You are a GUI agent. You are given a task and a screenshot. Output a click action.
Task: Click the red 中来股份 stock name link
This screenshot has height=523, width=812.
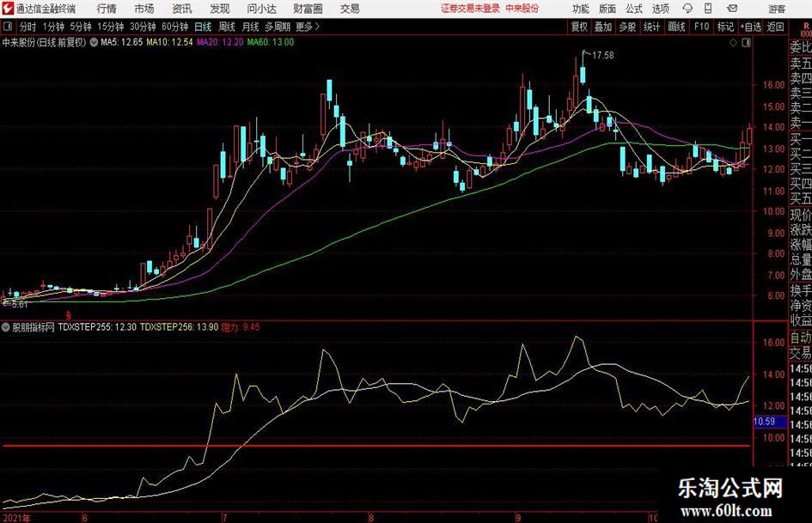[x=522, y=9]
